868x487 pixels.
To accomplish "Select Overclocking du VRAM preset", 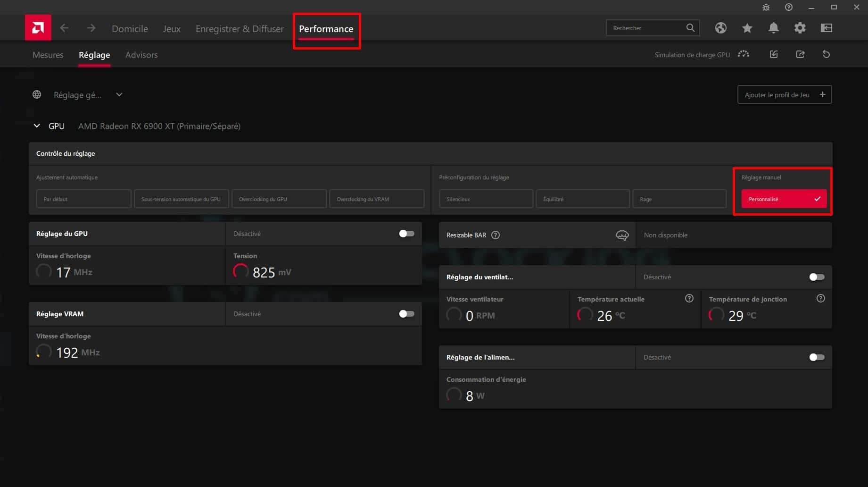I will (377, 199).
